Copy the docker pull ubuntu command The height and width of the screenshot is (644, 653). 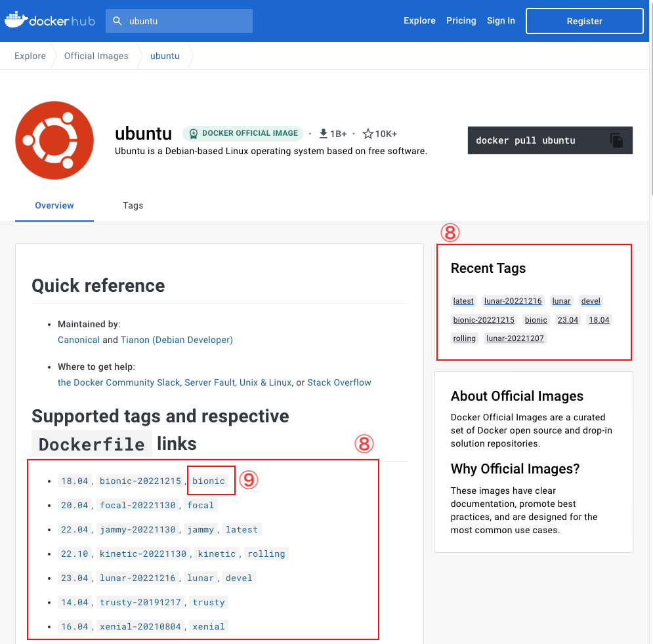pyautogui.click(x=616, y=140)
